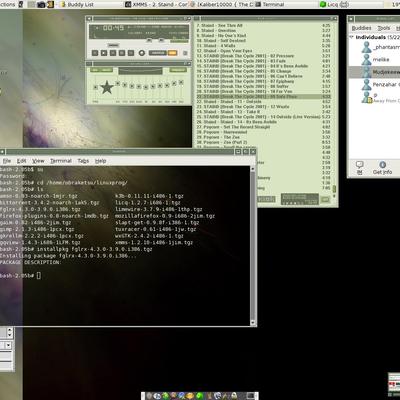This screenshot has height=400, width=400.
Task: Select 'Staind - 4 Walls' track
Action: click(x=263, y=46)
